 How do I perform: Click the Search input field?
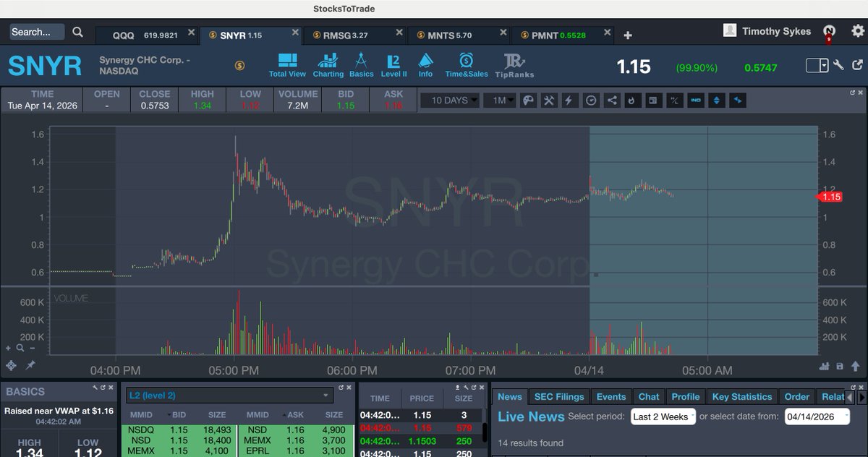pos(37,32)
